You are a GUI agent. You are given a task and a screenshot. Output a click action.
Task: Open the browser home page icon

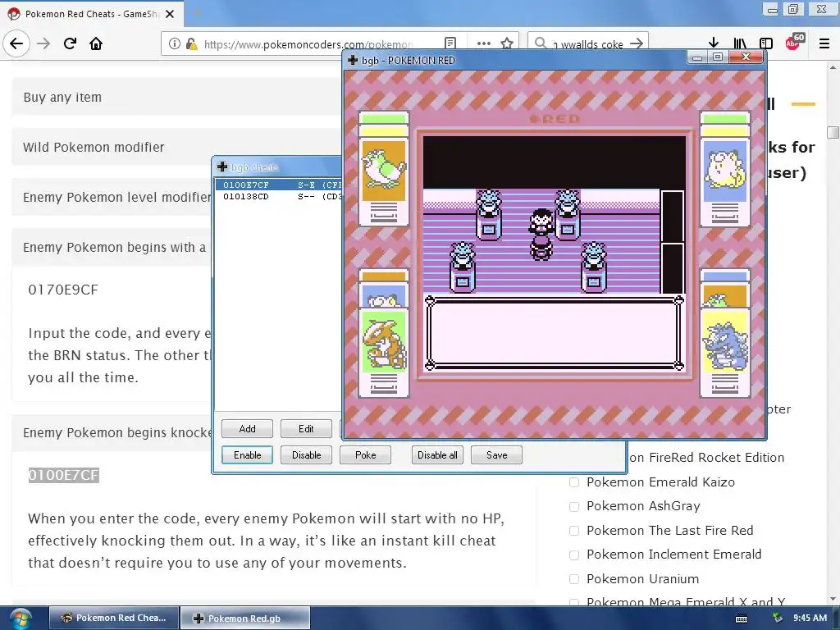(x=96, y=43)
